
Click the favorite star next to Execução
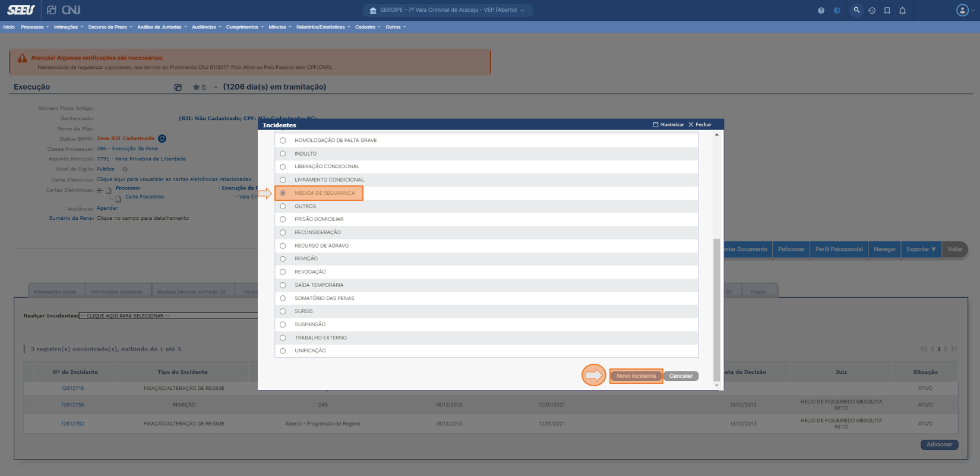[x=196, y=87]
